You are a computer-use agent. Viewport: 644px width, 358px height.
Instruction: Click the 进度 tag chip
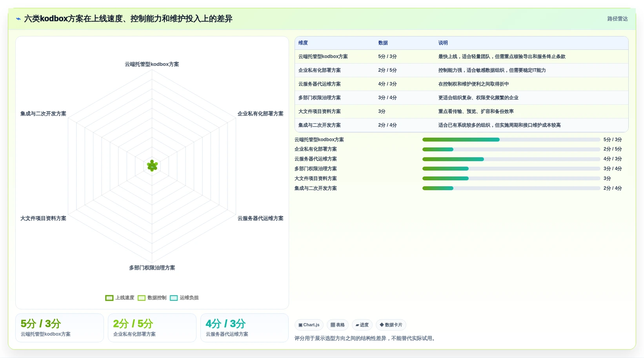tap(362, 325)
